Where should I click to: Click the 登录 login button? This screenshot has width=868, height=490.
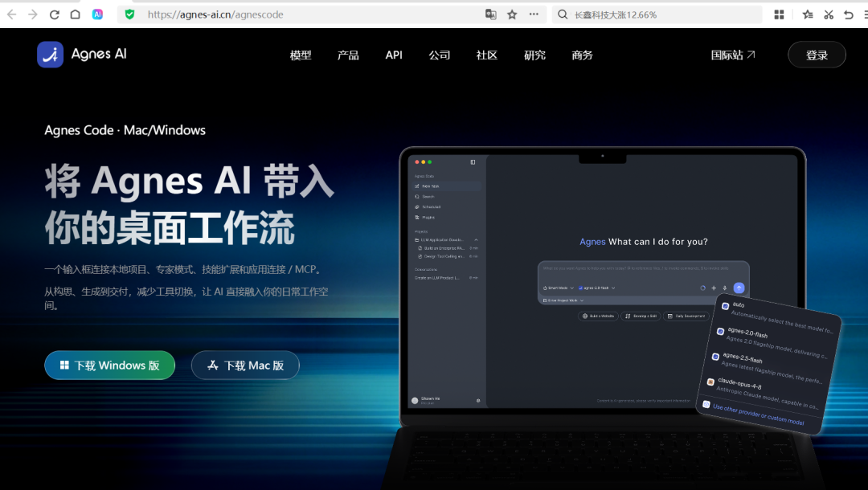[817, 55]
